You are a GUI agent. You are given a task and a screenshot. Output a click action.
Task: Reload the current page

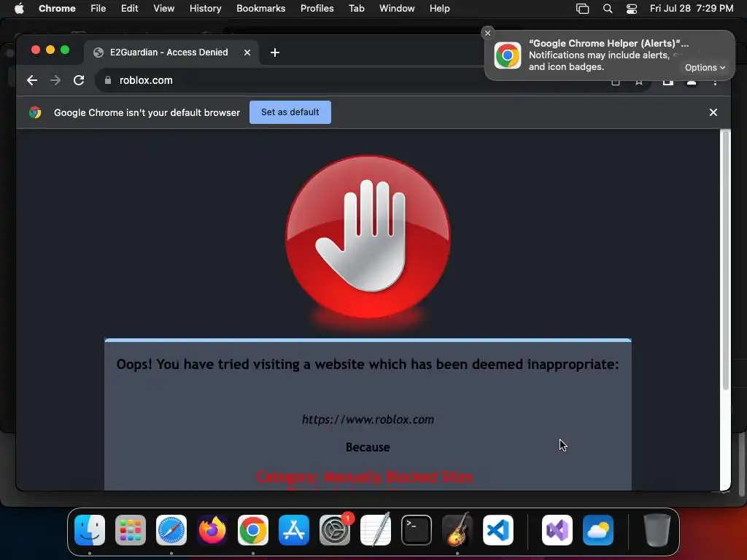[79, 80]
